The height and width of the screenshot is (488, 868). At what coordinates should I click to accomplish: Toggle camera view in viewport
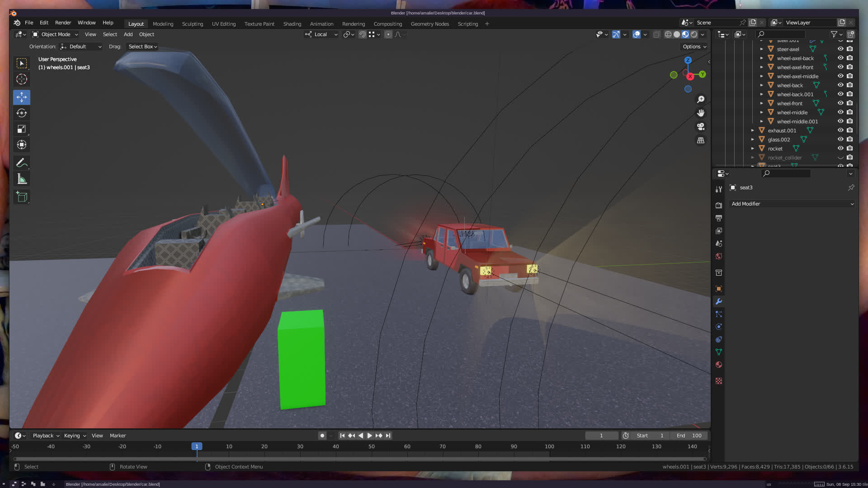click(x=701, y=127)
